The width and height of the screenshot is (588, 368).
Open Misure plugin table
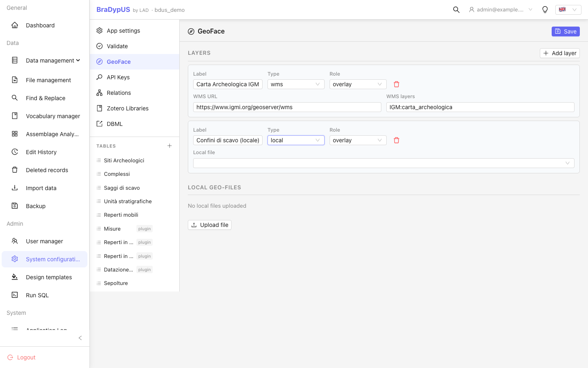click(x=134, y=229)
